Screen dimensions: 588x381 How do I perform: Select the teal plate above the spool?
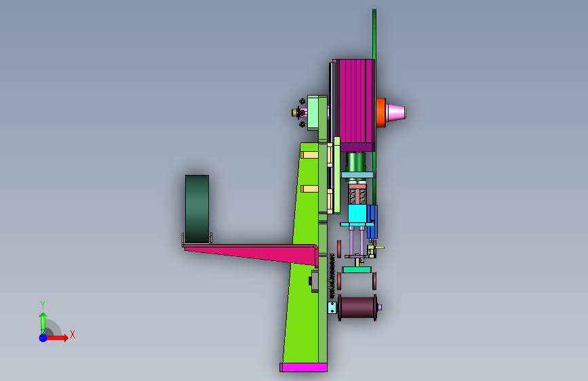357,270
